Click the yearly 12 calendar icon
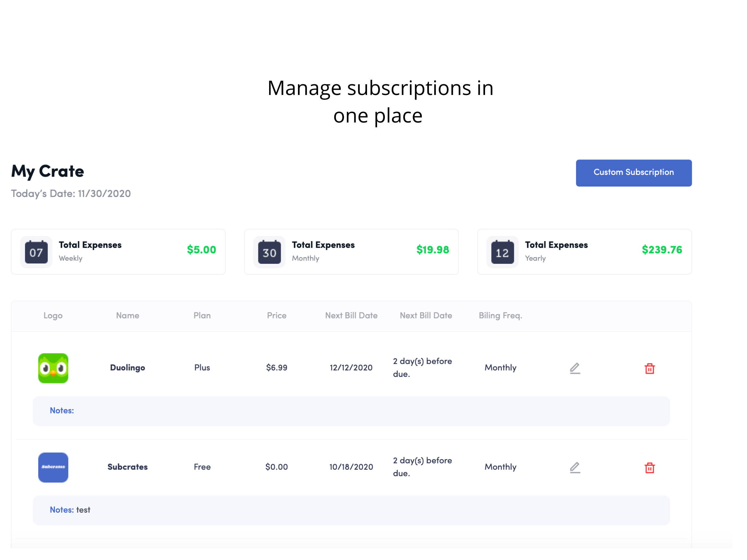Viewport: 747px width, 560px height. coord(502,252)
